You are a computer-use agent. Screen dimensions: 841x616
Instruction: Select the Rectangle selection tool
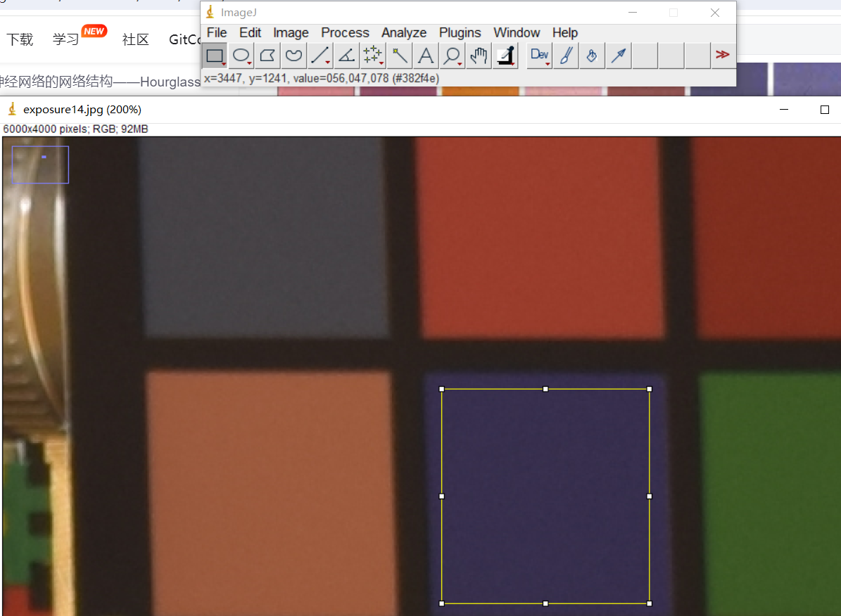point(215,56)
